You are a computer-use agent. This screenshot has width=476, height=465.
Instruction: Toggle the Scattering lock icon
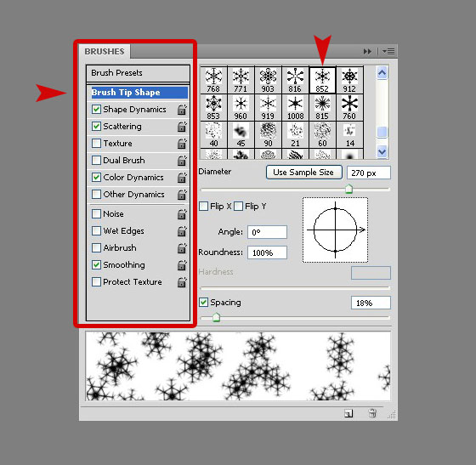tap(182, 127)
